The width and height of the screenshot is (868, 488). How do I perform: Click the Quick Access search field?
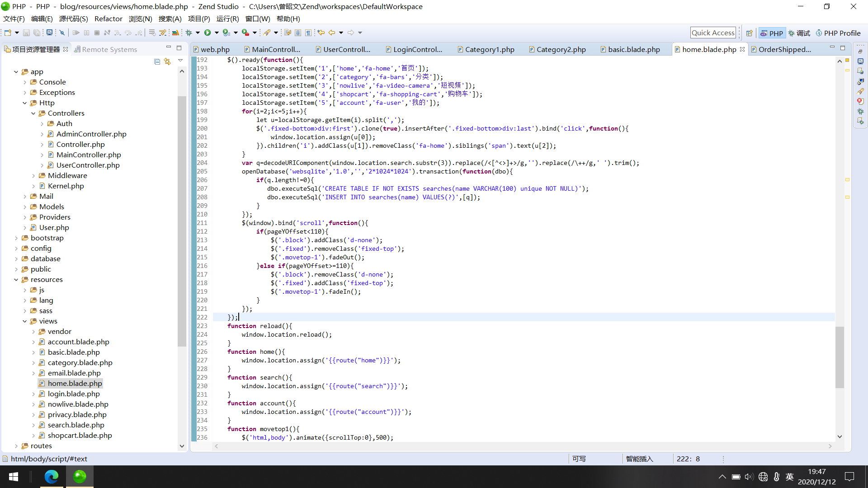point(712,33)
